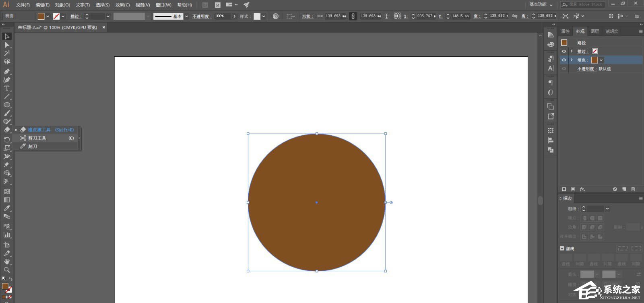Screen dimensions: 644x303
Task: Expand the 描边 row in Appearance panel
Action: 572,52
